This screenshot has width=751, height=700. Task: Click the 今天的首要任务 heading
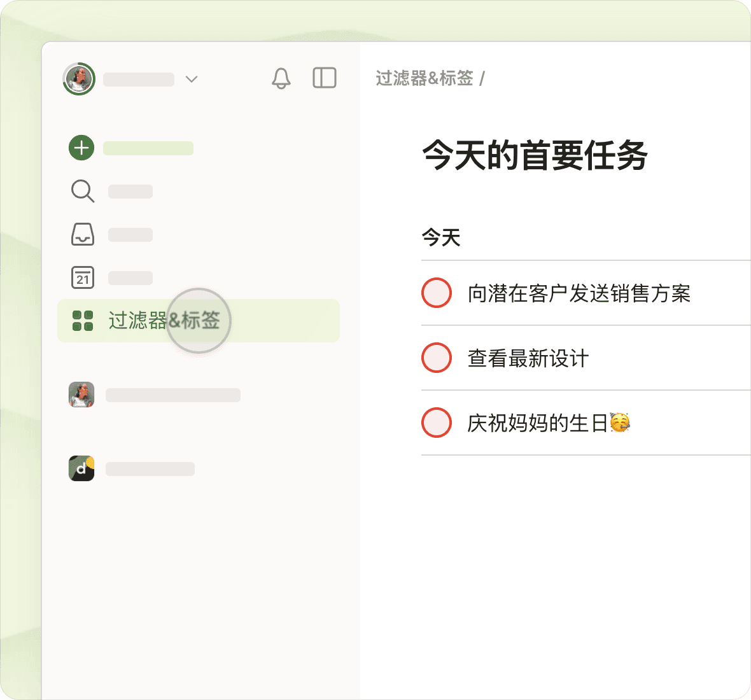pos(535,155)
